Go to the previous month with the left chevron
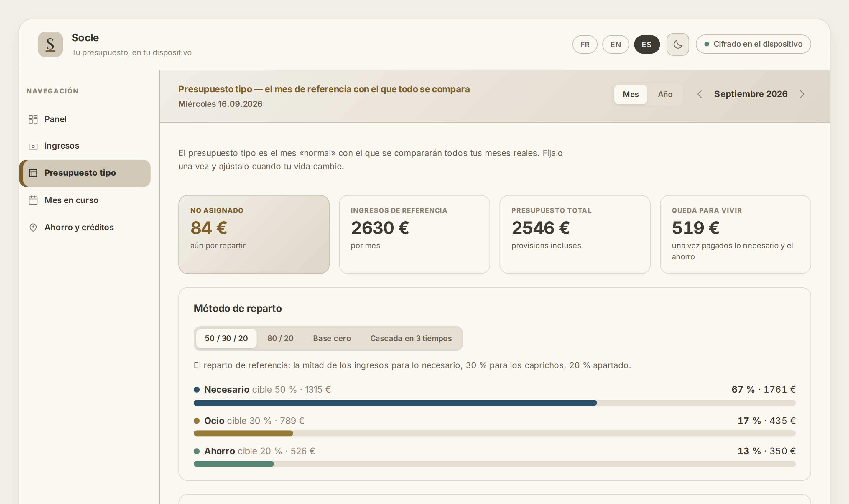 pyautogui.click(x=700, y=94)
